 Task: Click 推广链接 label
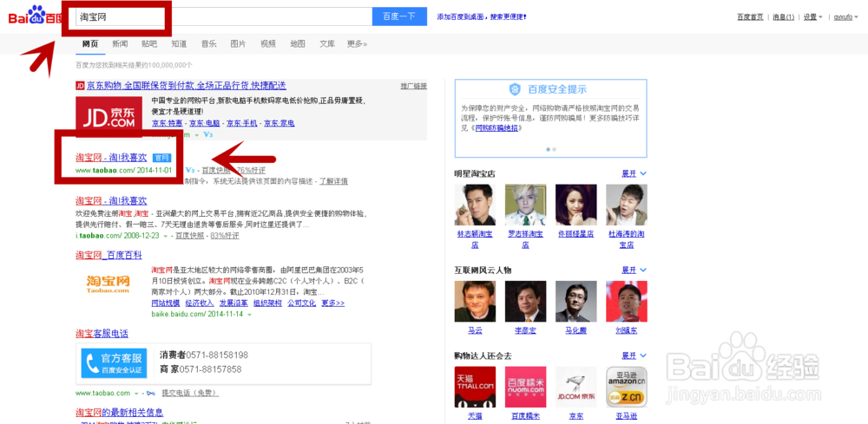pyautogui.click(x=413, y=86)
